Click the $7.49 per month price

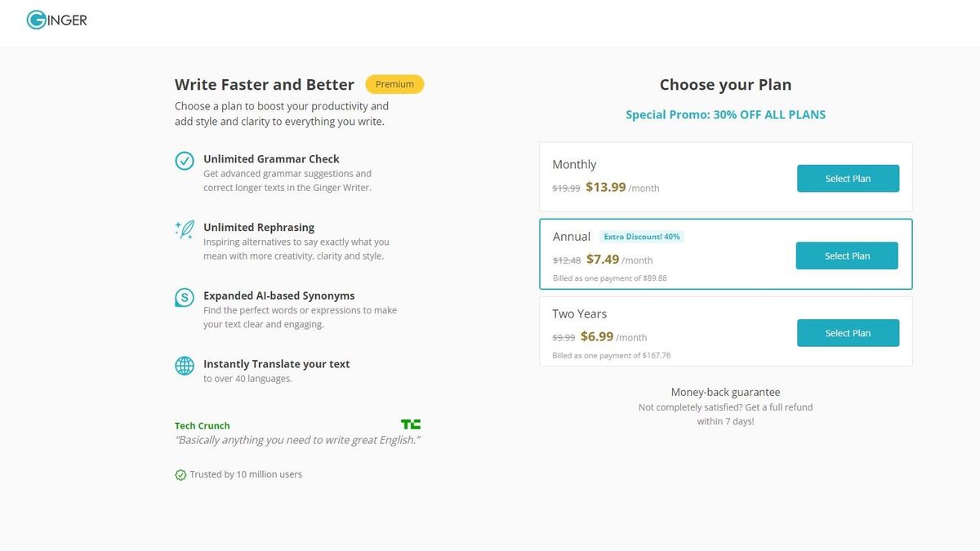coord(604,259)
